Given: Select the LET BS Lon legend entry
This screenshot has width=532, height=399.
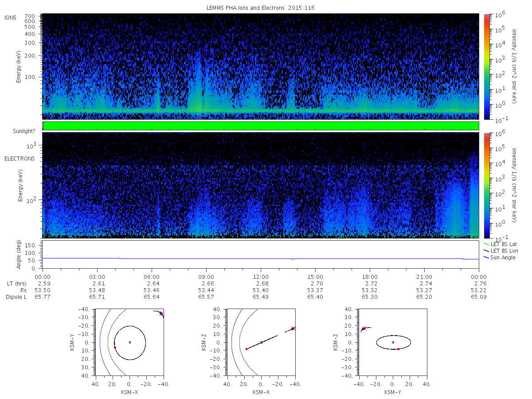Looking at the screenshot, I should point(501,251).
